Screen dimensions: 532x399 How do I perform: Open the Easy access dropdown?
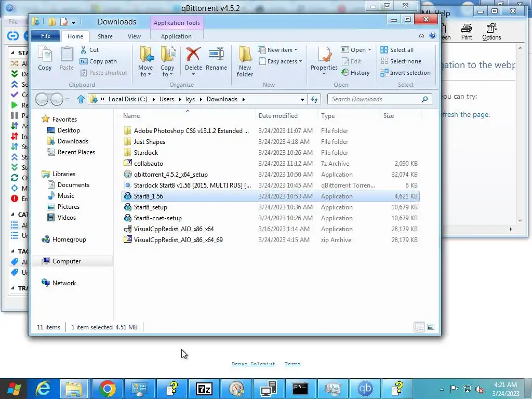pyautogui.click(x=280, y=61)
